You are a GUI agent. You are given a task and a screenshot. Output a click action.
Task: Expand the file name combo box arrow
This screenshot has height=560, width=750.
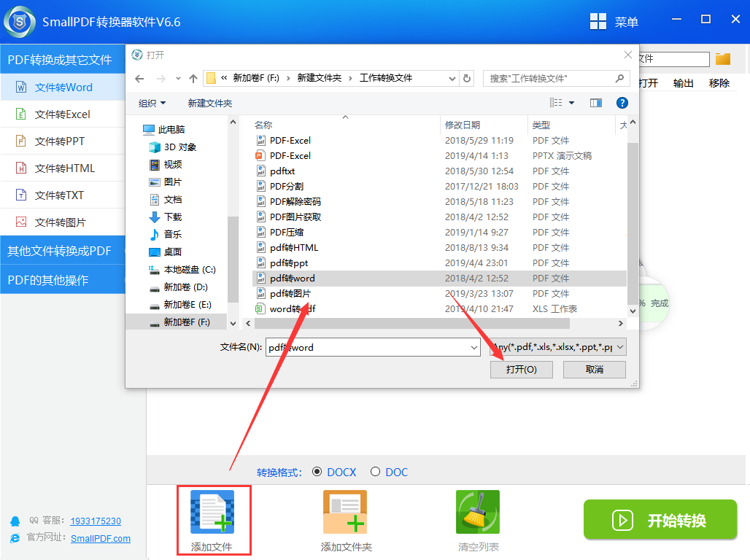coord(474,348)
